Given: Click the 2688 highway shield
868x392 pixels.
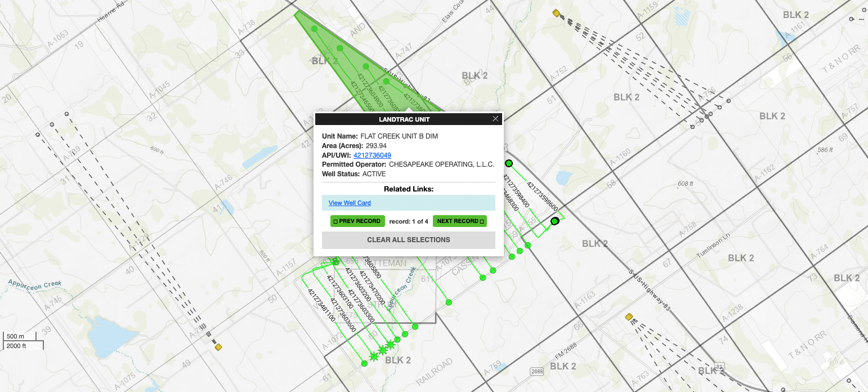Looking at the screenshot, I should 538,371.
